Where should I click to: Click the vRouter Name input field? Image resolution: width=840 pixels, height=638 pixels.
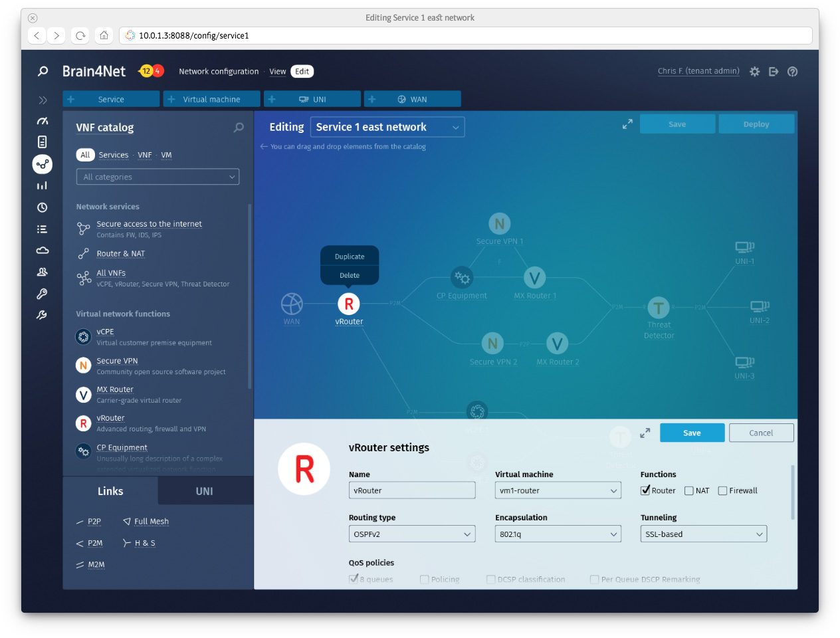(x=412, y=490)
